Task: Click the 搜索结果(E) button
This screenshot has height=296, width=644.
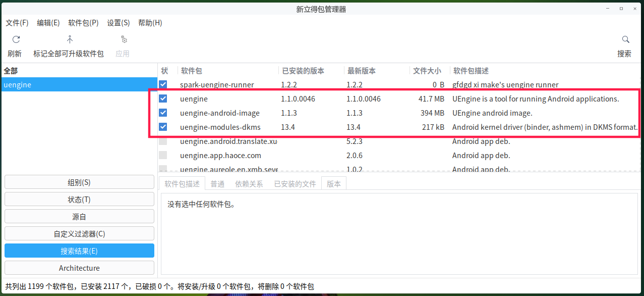Action: (x=79, y=251)
